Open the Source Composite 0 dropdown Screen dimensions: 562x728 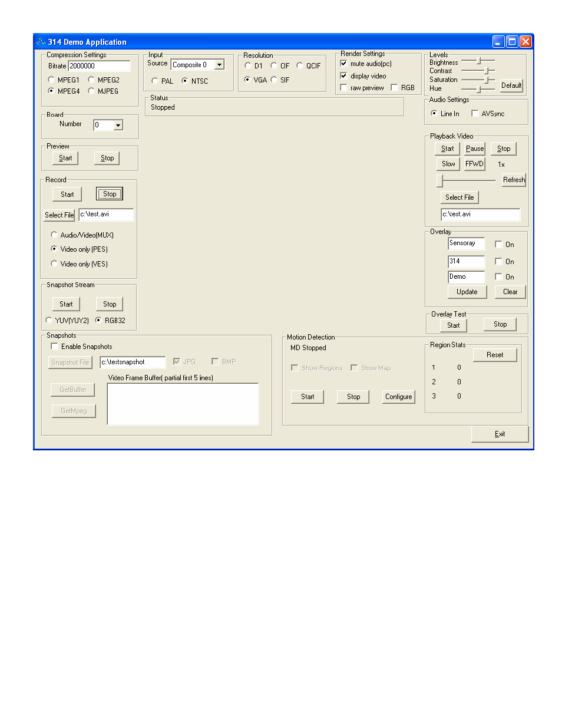coord(219,65)
